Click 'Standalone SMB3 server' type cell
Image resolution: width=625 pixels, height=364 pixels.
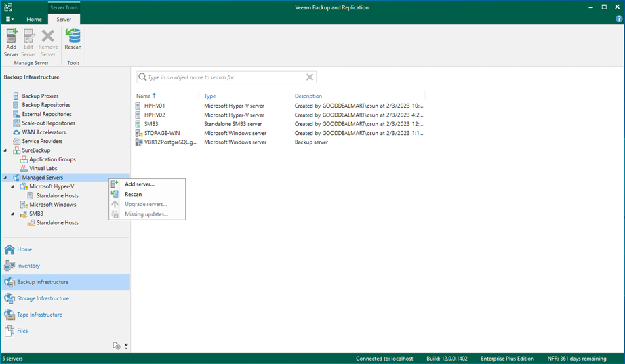point(233,124)
